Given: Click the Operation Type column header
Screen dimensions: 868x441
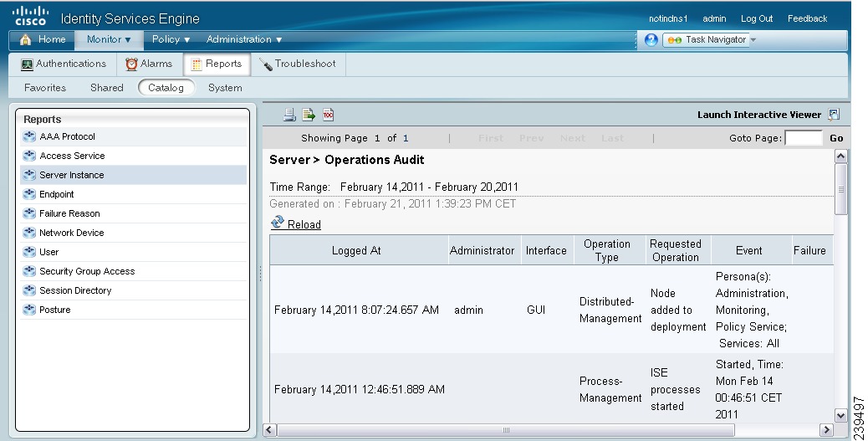Looking at the screenshot, I should pos(607,250).
